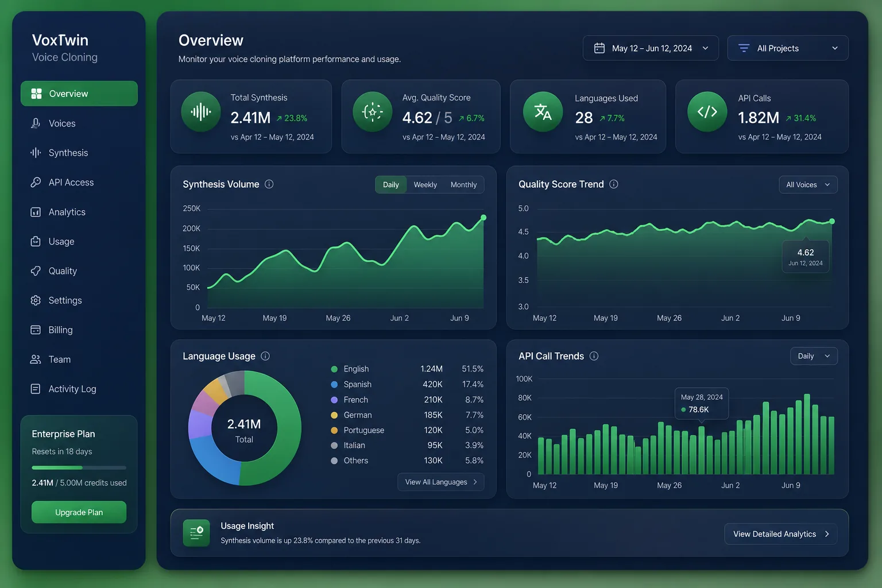This screenshot has width=882, height=588.
Task: Click the filter icon beside All Projects
Action: point(744,48)
